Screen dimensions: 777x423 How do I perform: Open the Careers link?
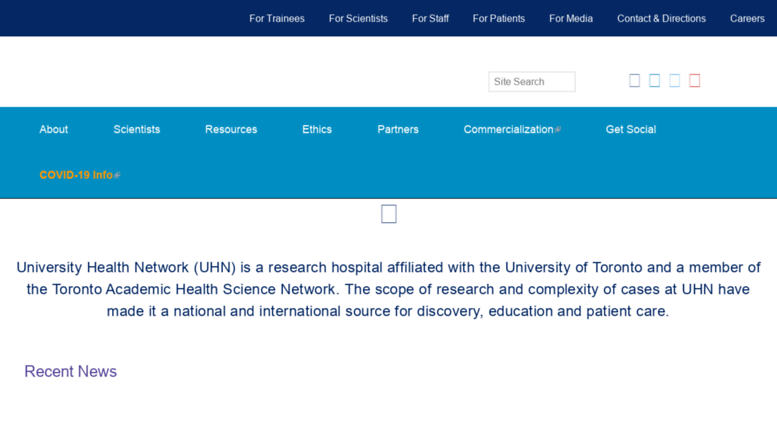point(747,18)
